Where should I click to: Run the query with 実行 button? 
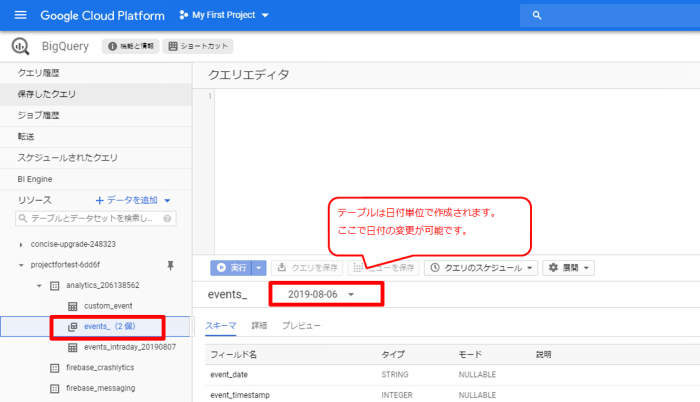coord(231,268)
